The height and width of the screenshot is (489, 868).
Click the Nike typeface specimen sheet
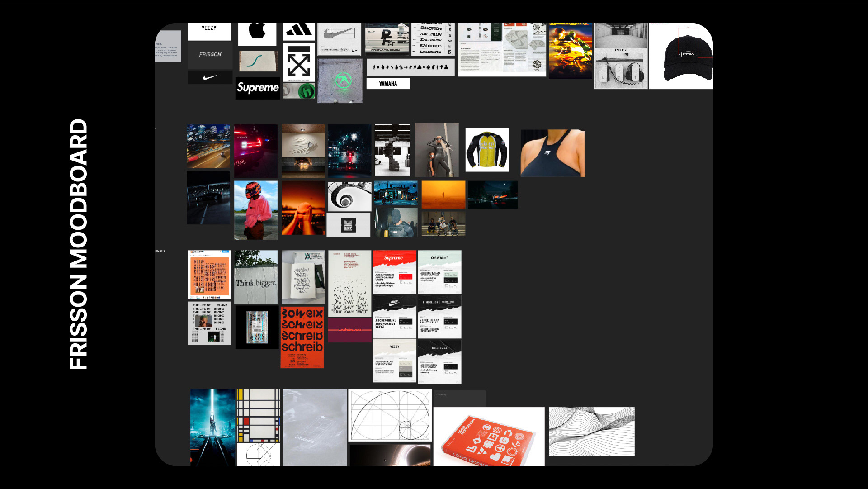click(x=395, y=317)
